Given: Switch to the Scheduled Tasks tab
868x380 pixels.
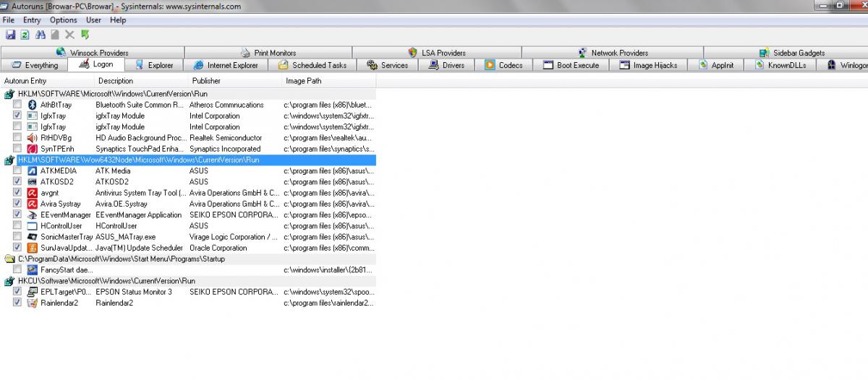Looking at the screenshot, I should pyautogui.click(x=312, y=65).
